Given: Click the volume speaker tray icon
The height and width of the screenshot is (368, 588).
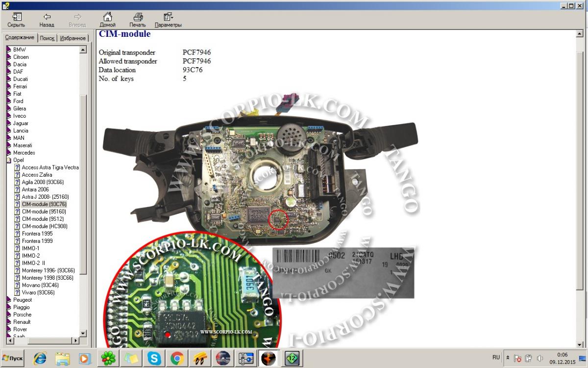Looking at the screenshot, I should pyautogui.click(x=540, y=358).
